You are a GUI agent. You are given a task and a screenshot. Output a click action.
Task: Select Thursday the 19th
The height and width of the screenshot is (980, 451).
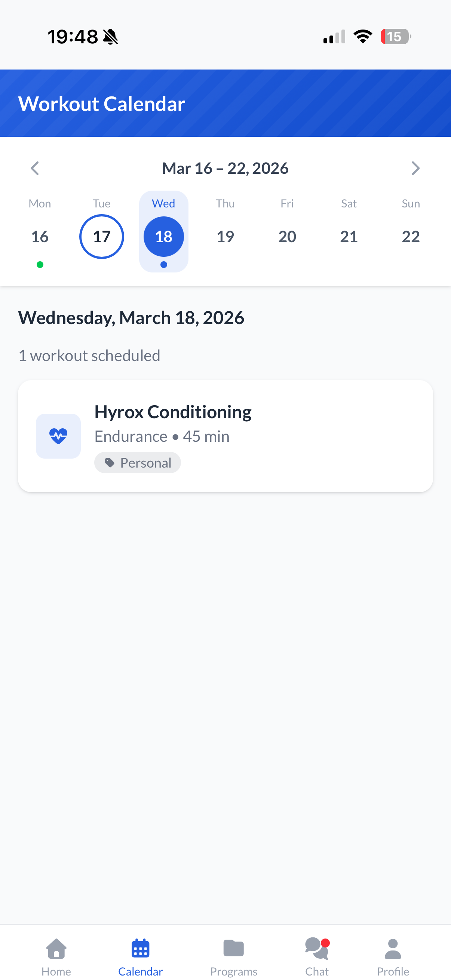tap(225, 237)
